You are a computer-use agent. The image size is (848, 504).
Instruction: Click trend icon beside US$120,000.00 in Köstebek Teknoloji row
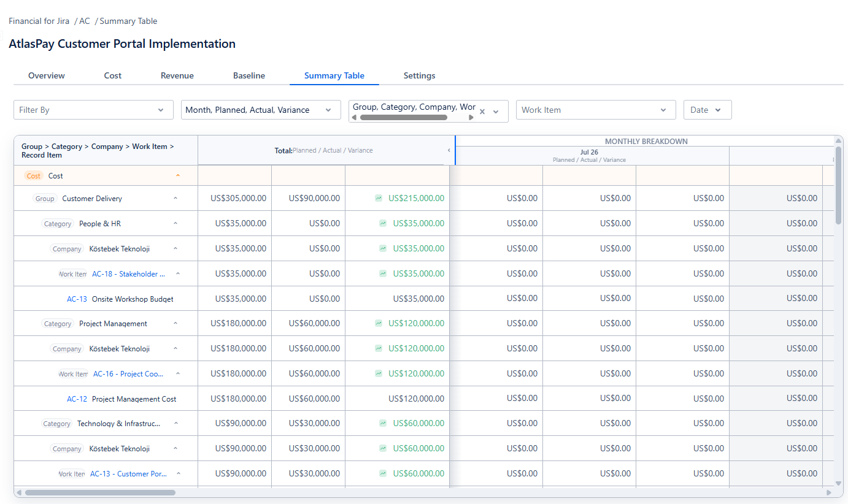click(x=379, y=348)
